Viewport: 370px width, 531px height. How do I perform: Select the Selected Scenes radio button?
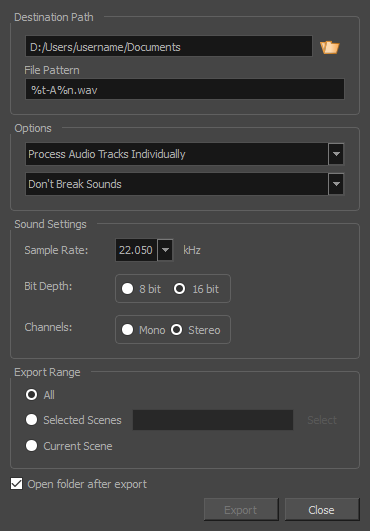click(31, 420)
